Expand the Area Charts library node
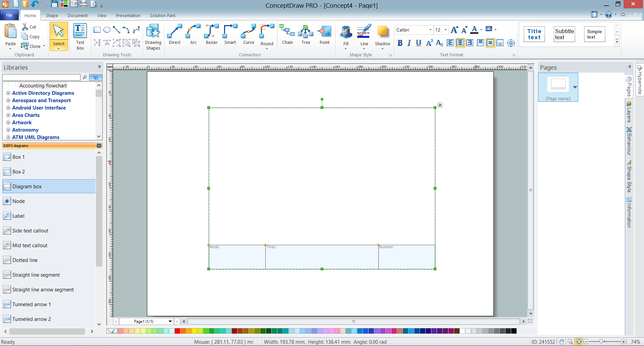 click(8, 115)
